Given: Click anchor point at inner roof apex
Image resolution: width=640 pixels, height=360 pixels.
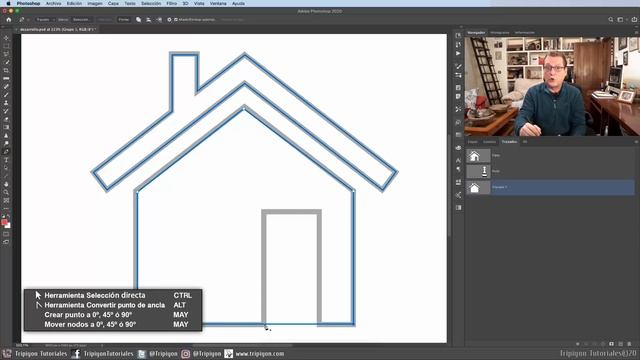Looking at the screenshot, I should 244,108.
